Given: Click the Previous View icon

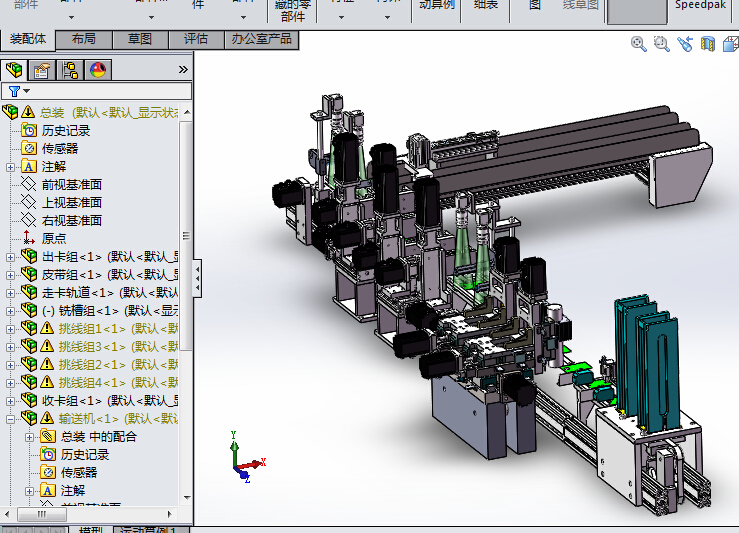Looking at the screenshot, I should click(685, 44).
